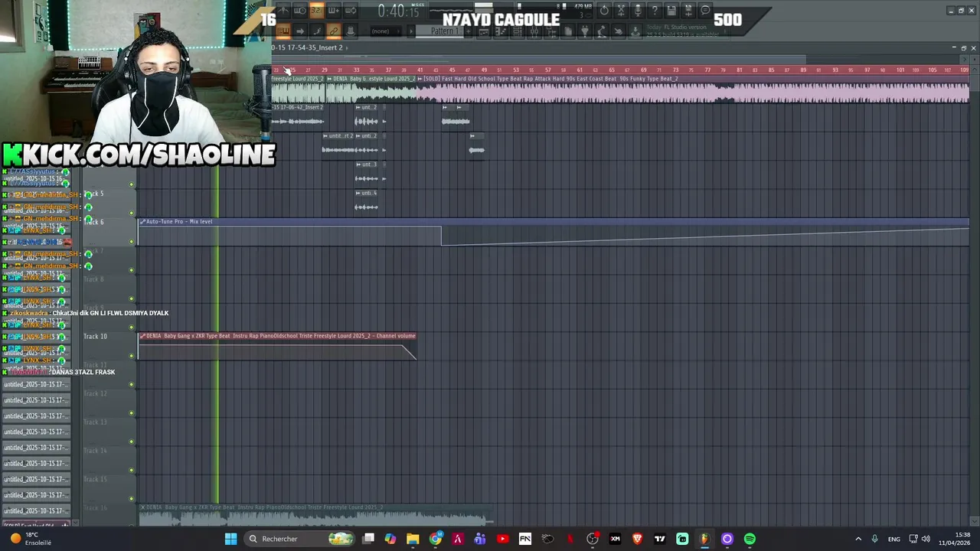Open Windows Start menu
The image size is (980, 551).
pos(230,539)
